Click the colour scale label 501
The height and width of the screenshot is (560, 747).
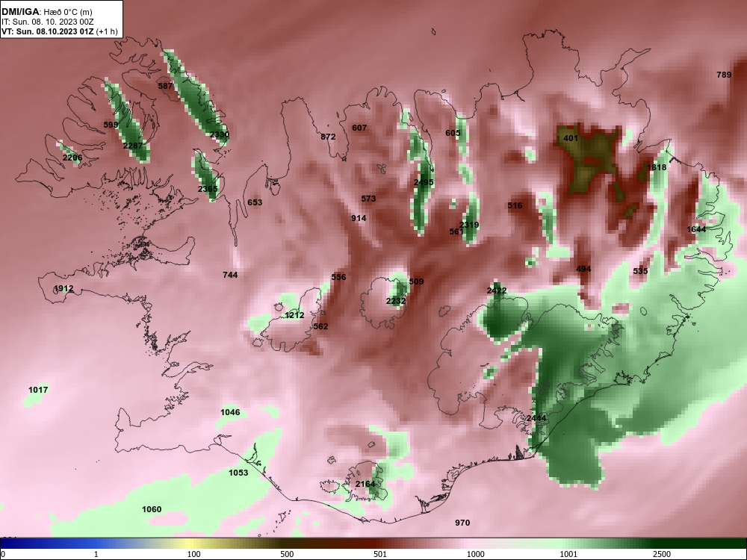click(380, 554)
